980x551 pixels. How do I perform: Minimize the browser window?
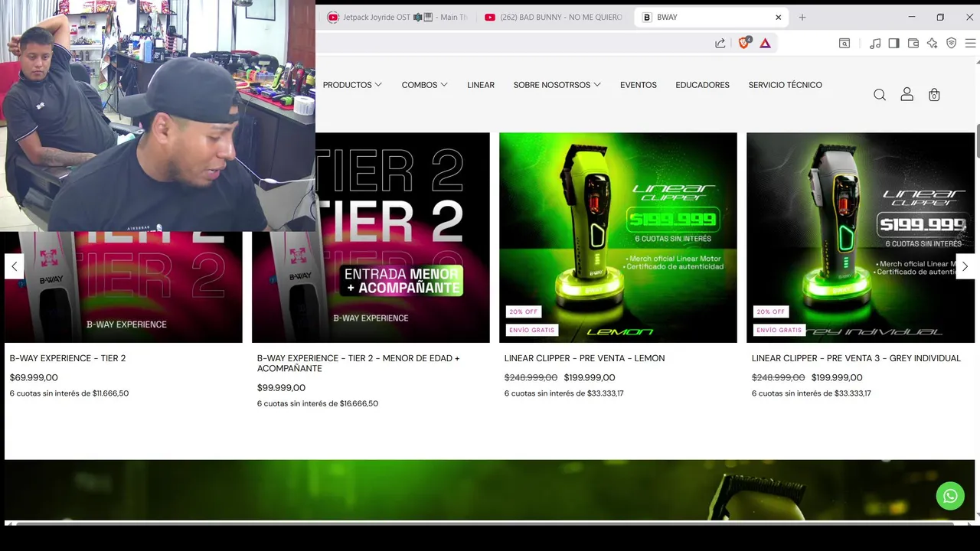click(x=911, y=17)
